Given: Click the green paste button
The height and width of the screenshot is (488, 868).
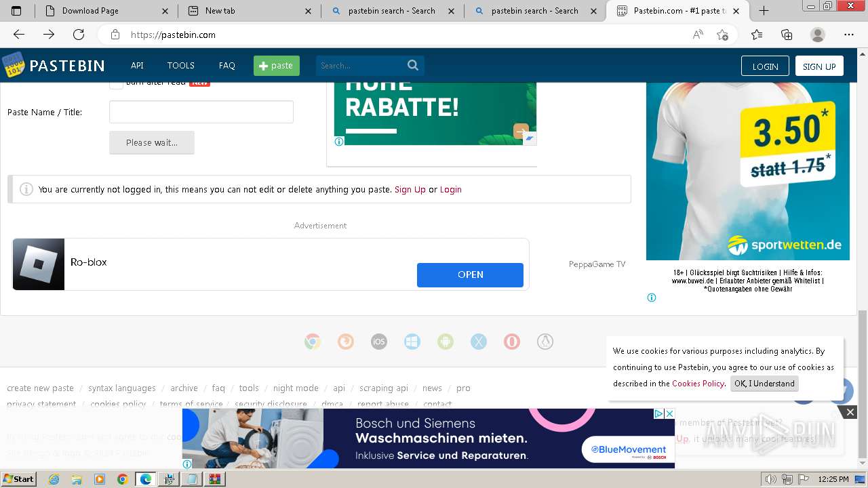Looking at the screenshot, I should coord(277,66).
